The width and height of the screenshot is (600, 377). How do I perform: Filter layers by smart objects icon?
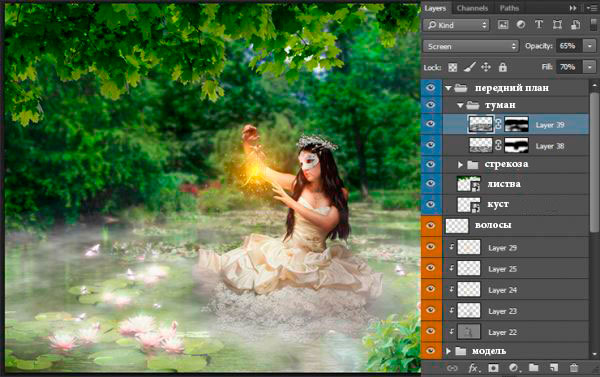pos(576,25)
